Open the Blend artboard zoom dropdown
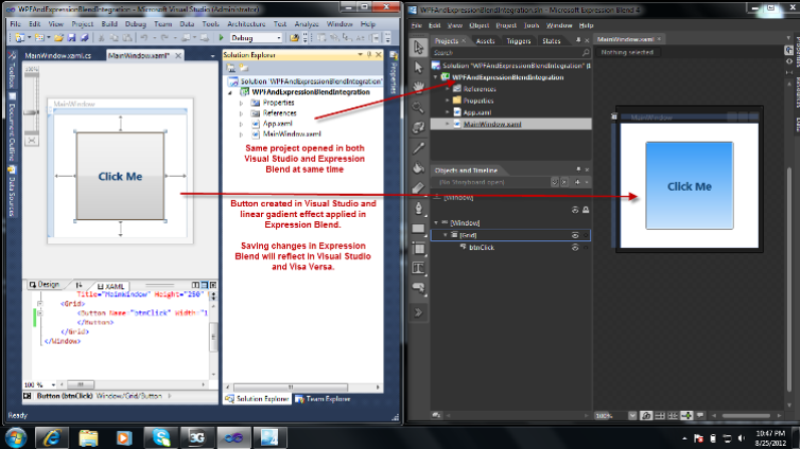 [x=632, y=416]
